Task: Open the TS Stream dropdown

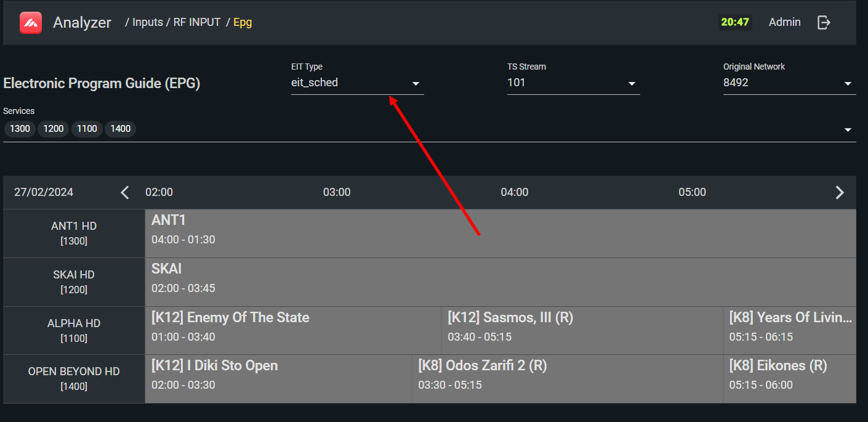Action: click(x=573, y=83)
